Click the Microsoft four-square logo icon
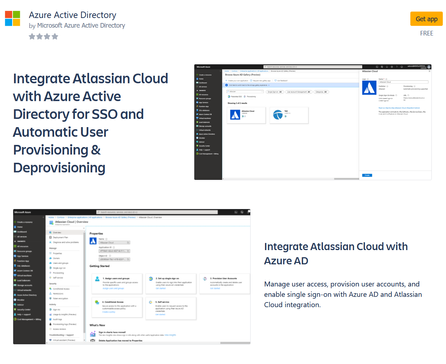This screenshot has height=364, width=446. tap(12, 18)
